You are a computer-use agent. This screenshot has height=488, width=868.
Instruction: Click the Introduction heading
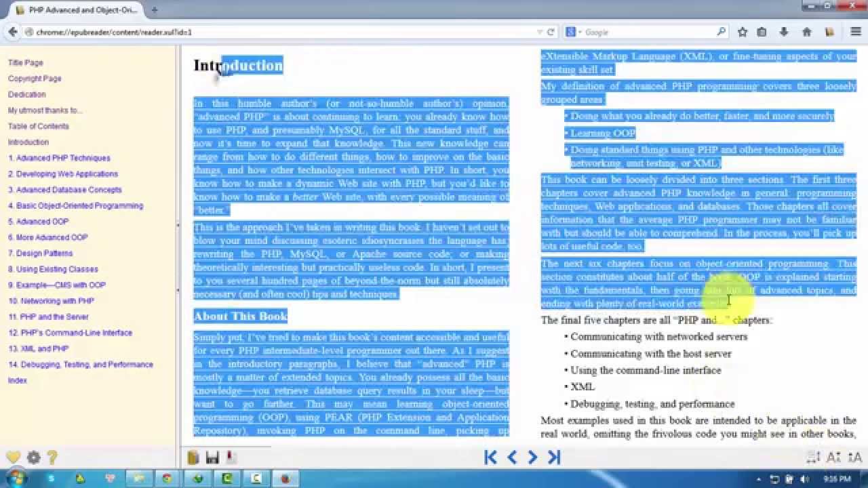[238, 65]
